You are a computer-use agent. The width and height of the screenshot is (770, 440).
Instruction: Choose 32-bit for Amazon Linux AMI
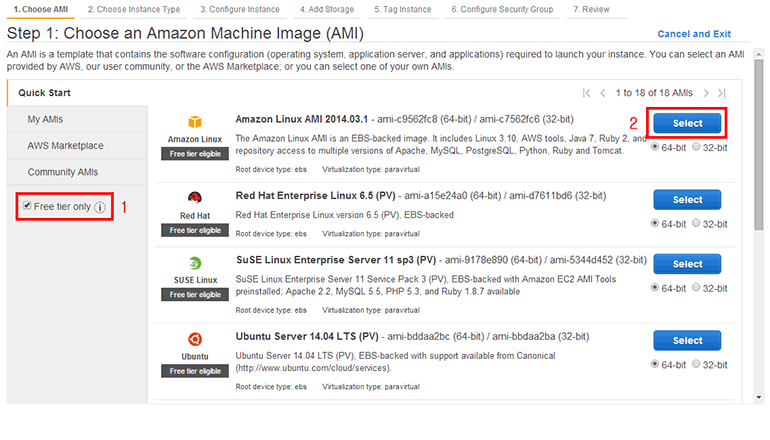697,147
